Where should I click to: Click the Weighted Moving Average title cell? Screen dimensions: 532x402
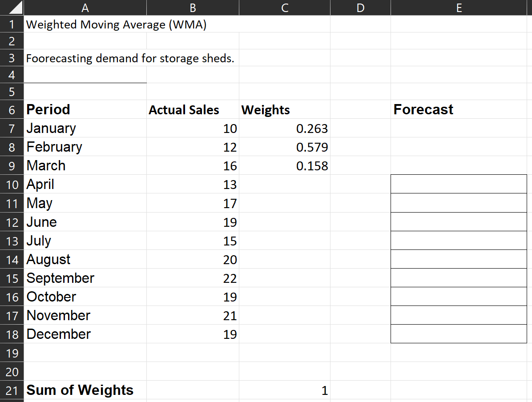tap(85, 24)
